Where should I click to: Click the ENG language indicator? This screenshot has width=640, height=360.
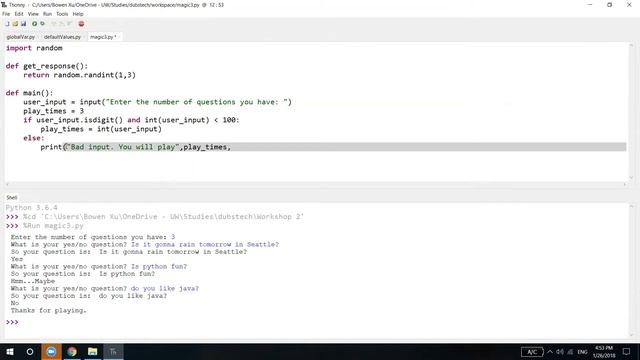coord(582,352)
